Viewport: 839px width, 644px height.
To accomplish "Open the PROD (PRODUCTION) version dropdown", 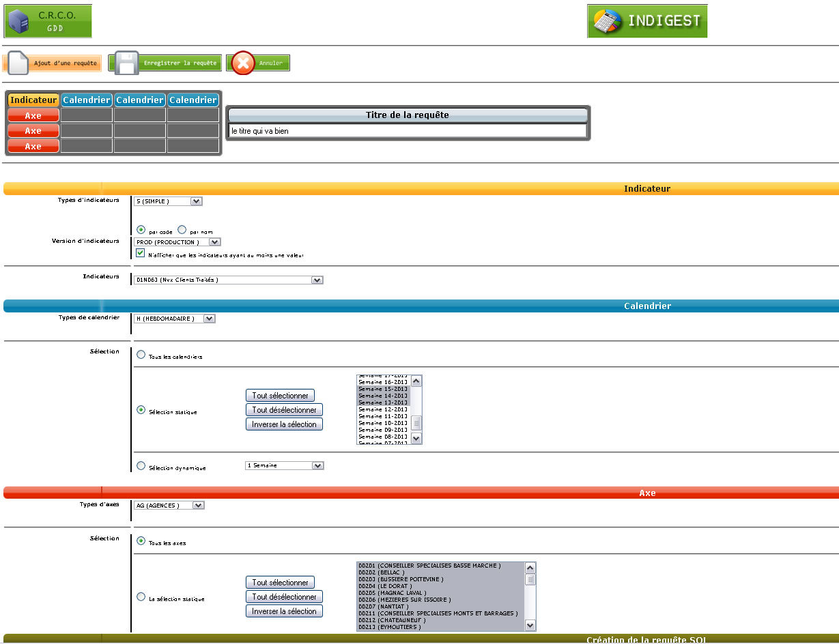I will [x=177, y=241].
